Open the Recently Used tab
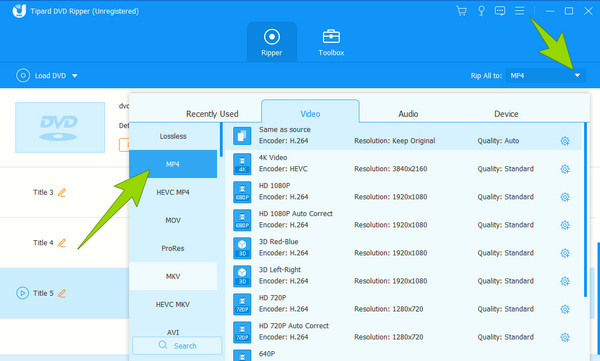 [x=212, y=114]
